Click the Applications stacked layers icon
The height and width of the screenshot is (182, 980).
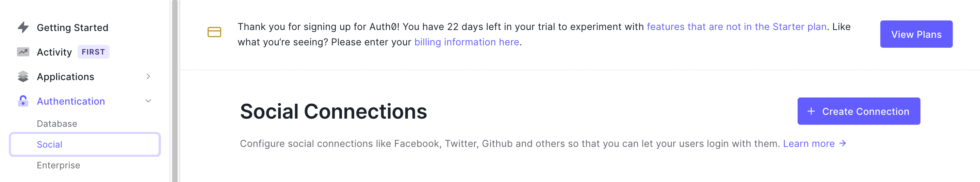[23, 77]
